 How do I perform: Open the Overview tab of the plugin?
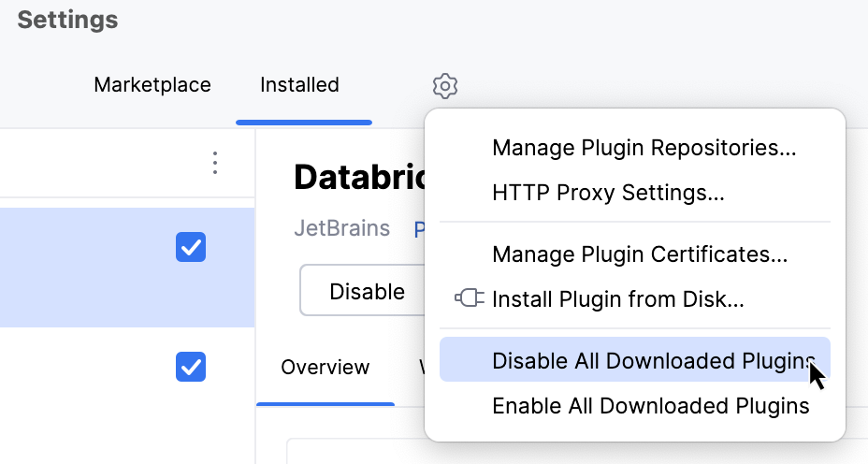point(325,367)
